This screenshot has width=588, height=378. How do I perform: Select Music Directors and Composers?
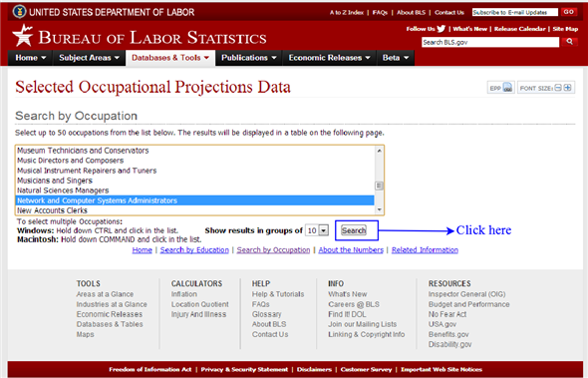point(194,161)
